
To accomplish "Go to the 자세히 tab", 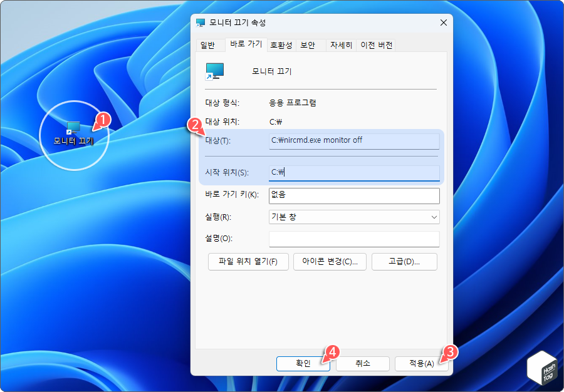I will 342,44.
